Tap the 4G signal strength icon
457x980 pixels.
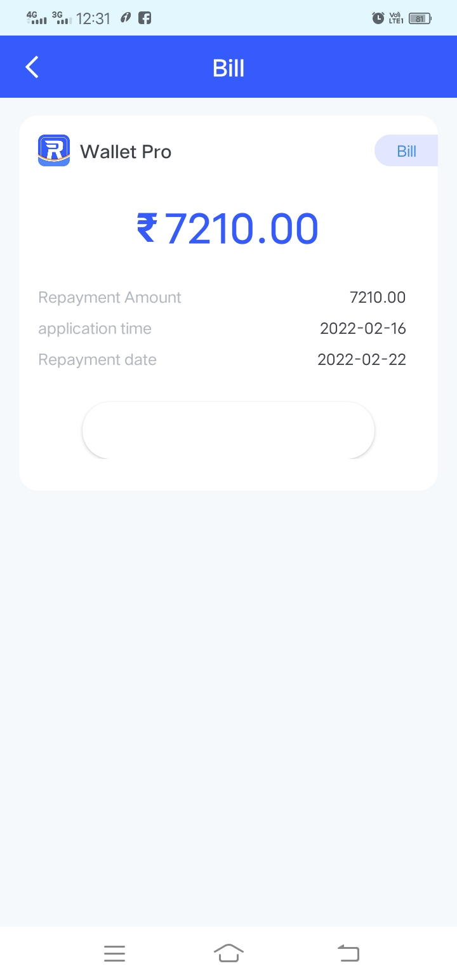click(36, 18)
